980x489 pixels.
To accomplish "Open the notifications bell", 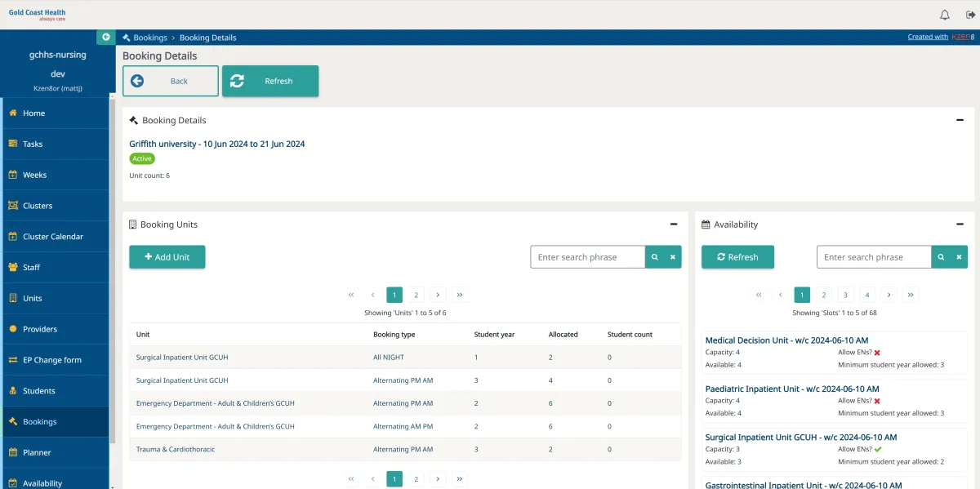I will 945,15.
